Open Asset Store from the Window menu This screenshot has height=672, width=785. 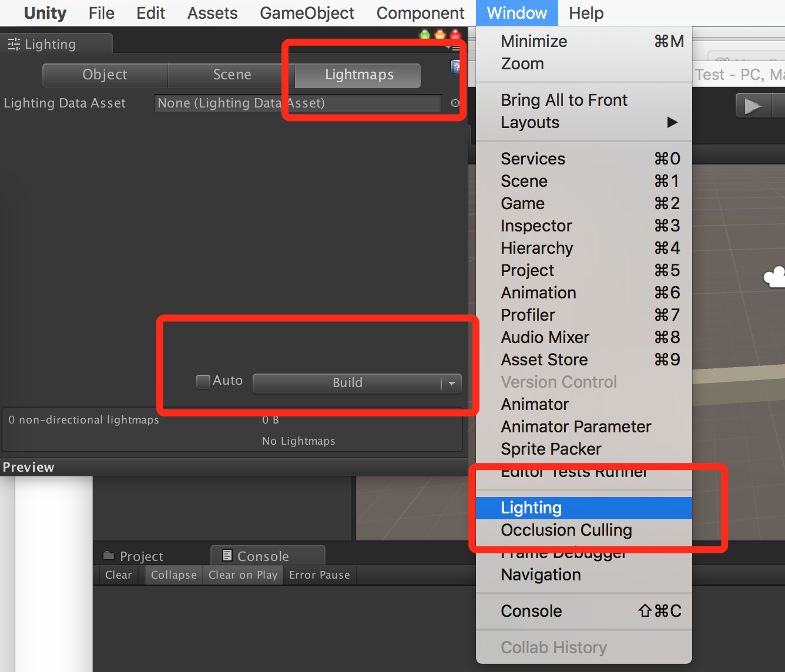(x=584, y=359)
